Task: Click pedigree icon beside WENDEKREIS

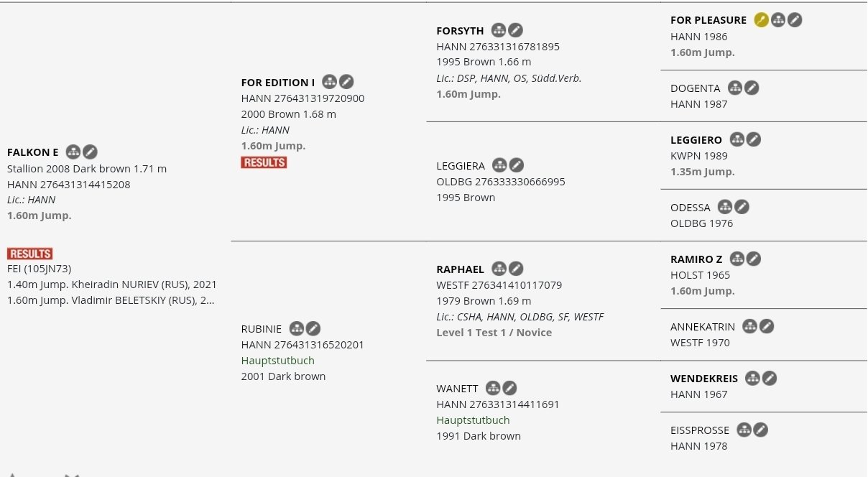Action: click(x=752, y=378)
